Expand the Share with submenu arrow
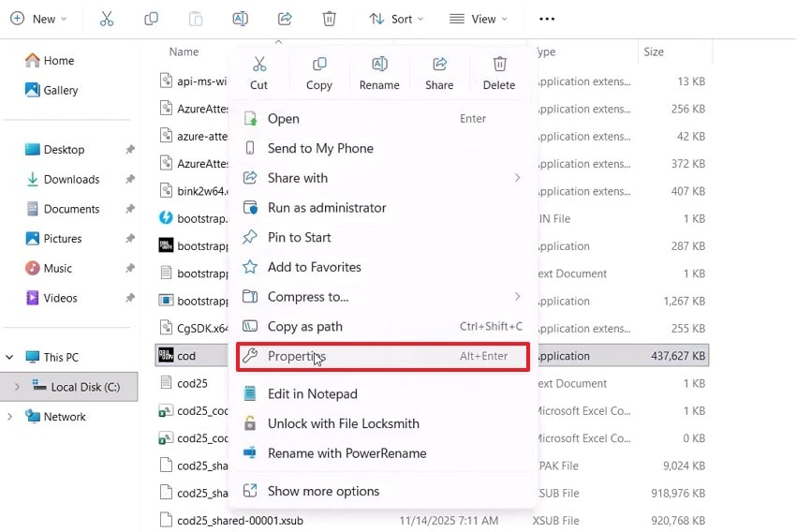Image resolution: width=796 pixels, height=532 pixels. 517,178
